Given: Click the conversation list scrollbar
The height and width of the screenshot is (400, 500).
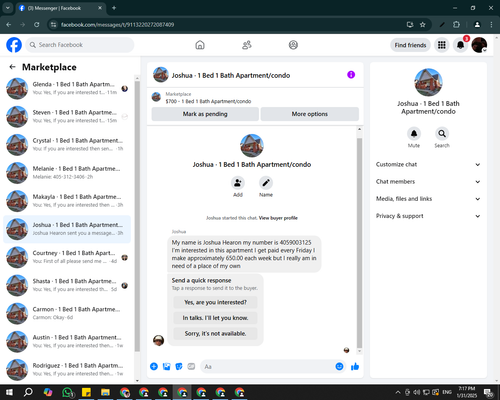Looking at the screenshot, I should 137,217.
